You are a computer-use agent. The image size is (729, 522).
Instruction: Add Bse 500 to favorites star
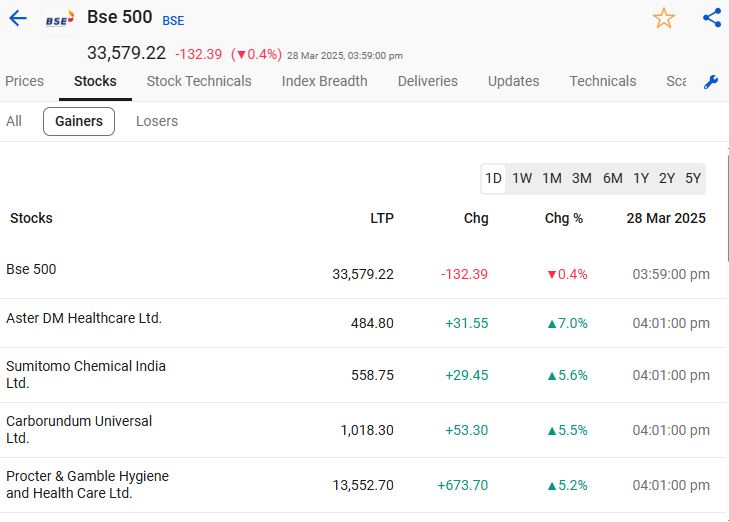[x=664, y=18]
